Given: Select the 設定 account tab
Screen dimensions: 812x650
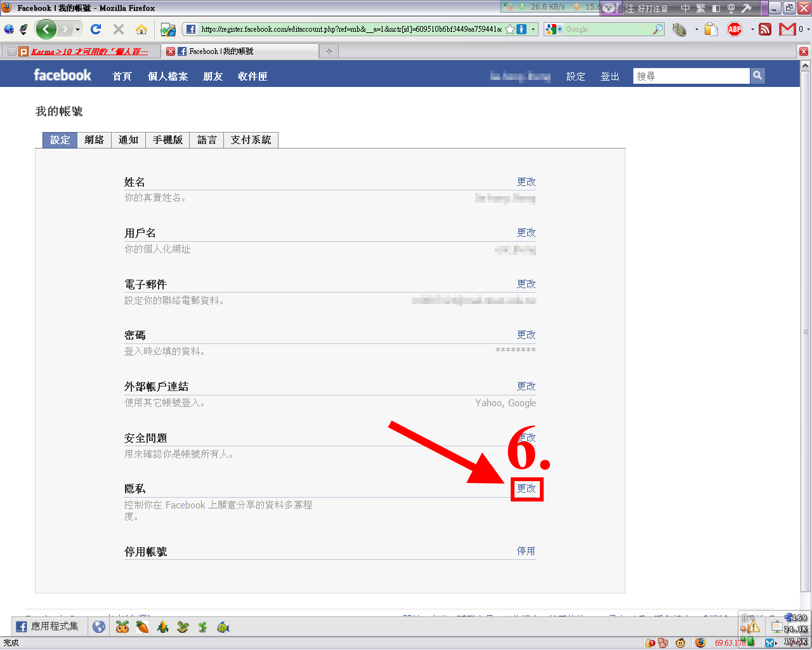Looking at the screenshot, I should click(x=60, y=140).
